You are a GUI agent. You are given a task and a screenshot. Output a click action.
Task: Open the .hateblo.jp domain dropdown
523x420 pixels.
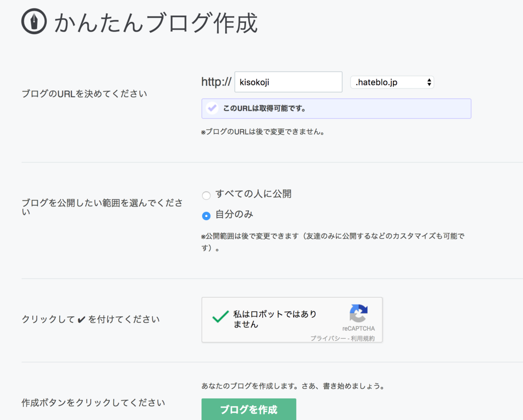tap(392, 82)
